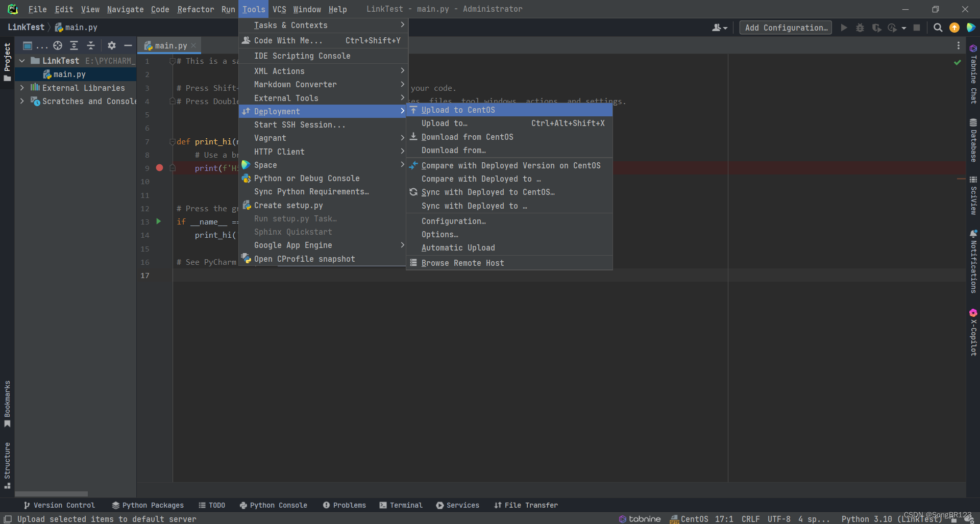Click Run with Coverage icon
This screenshot has height=524, width=980.
click(876, 28)
